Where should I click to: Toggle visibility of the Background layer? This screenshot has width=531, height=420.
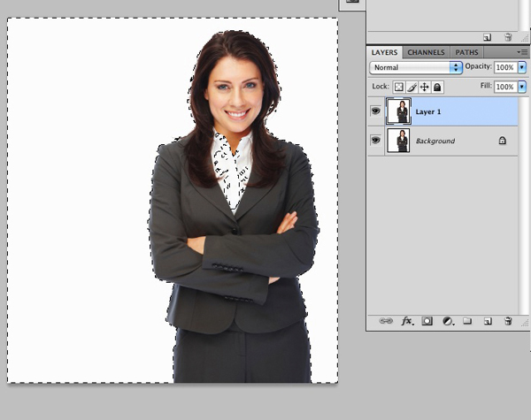click(x=375, y=141)
